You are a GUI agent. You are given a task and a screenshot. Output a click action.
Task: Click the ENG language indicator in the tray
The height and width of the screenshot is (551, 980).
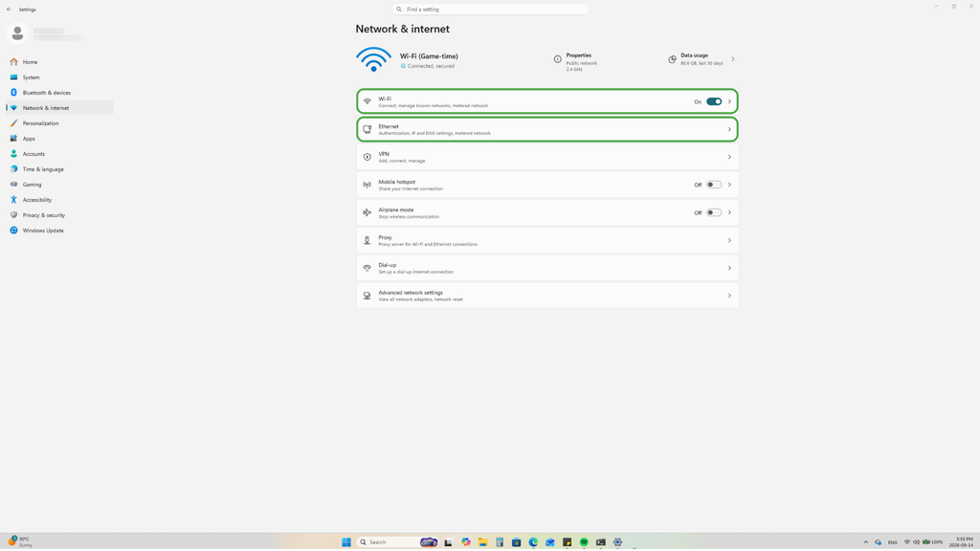pyautogui.click(x=893, y=542)
